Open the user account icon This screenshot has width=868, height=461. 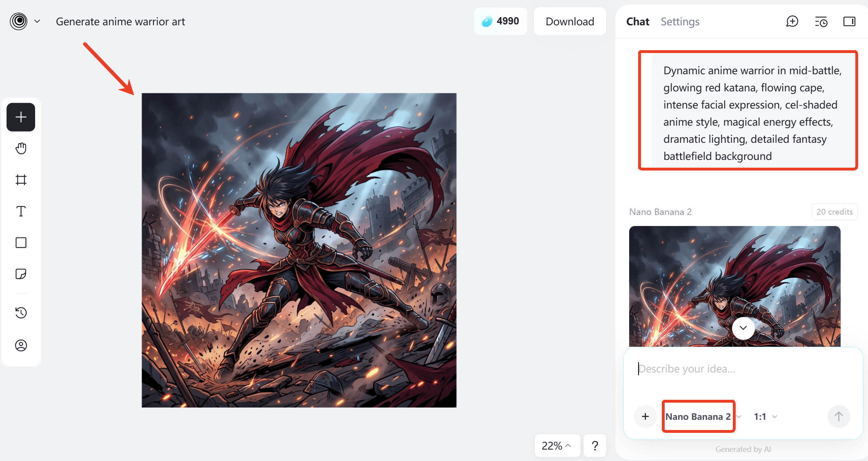tap(21, 346)
